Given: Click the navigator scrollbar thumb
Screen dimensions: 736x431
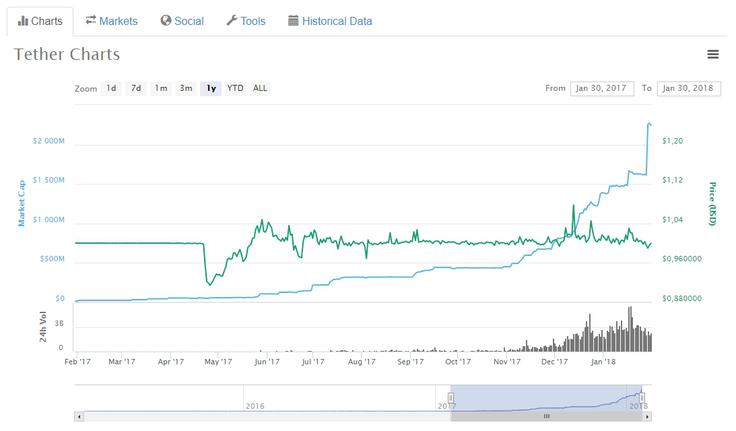Looking at the screenshot, I should 546,416.
